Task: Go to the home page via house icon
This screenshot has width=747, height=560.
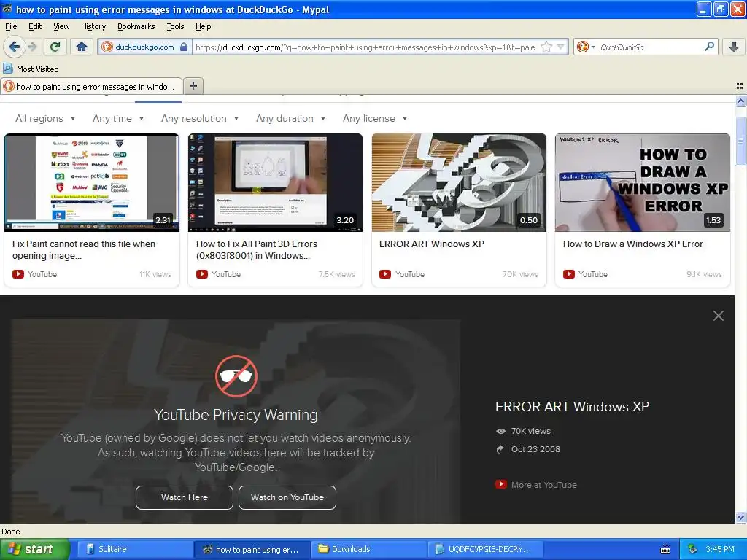Action: pos(82,47)
